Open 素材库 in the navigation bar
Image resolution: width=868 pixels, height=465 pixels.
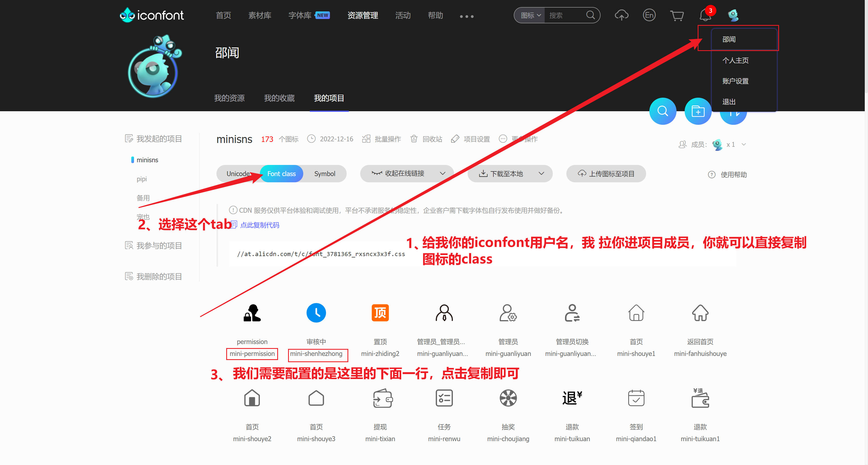(x=260, y=15)
